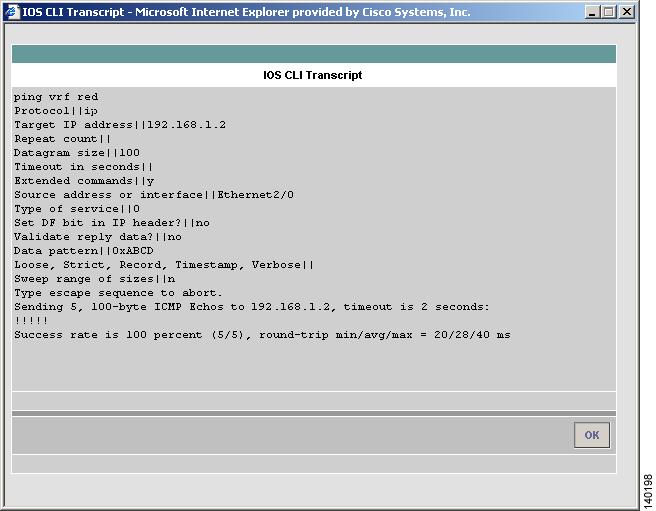Click the Internet Explorer page icon in title bar
Image resolution: width=656 pixels, height=511 pixels.
point(12,12)
